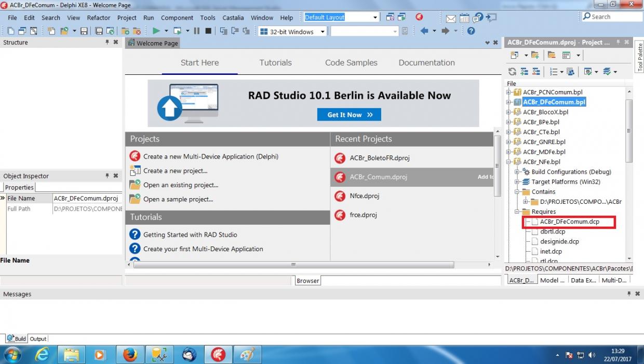Select designide.dcp in the tree
Image resolution: width=644 pixels, height=364 pixels.
(559, 241)
